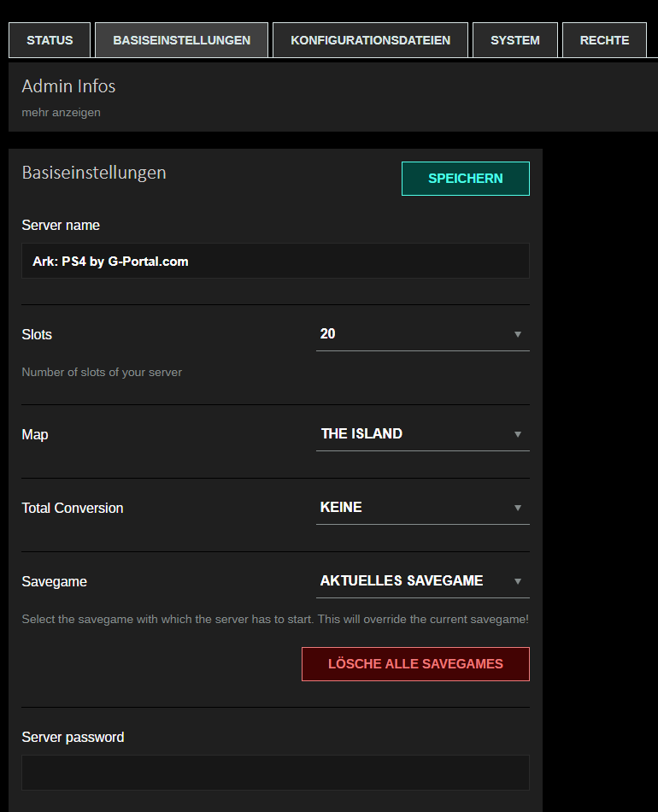Click the Savegame dropdown arrow

click(x=517, y=581)
